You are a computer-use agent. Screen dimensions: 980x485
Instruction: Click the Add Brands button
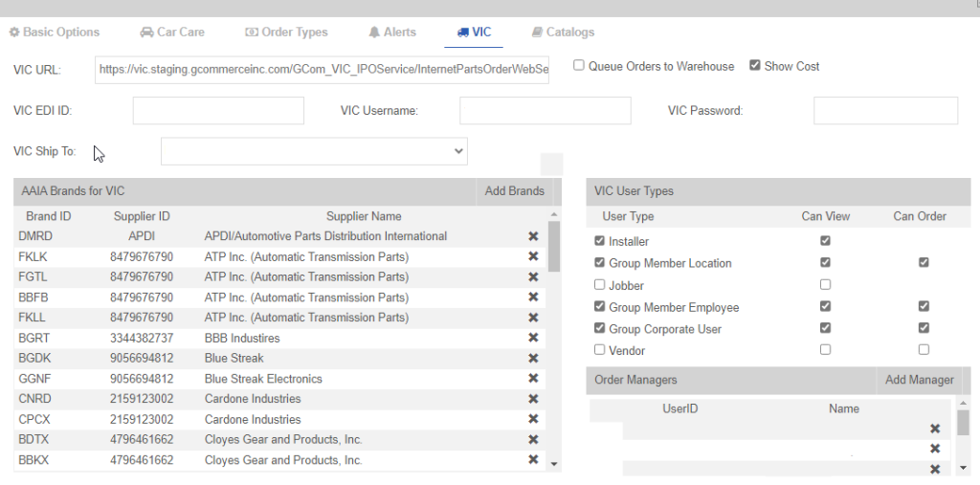pos(514,191)
